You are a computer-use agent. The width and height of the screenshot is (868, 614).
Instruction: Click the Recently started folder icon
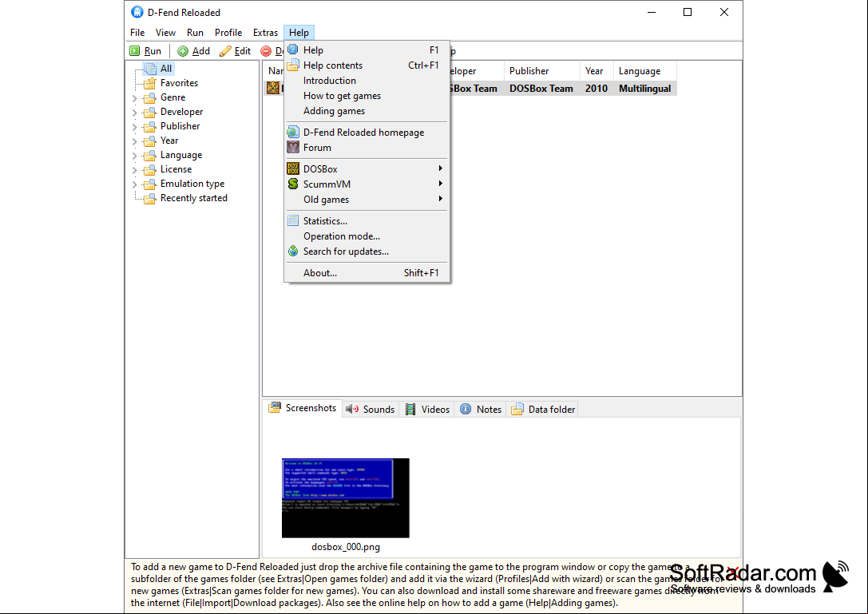pos(149,198)
